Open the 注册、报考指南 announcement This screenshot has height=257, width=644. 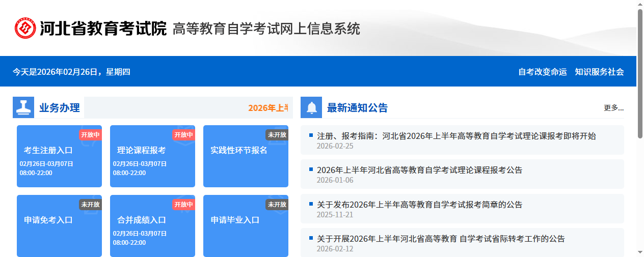tap(456, 136)
